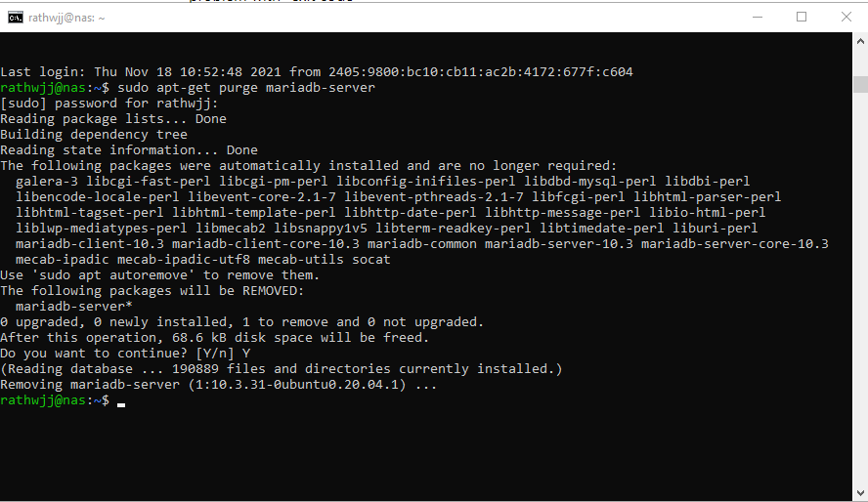Screen dimensions: 868x502
Task: Close the rathwjj@nas terminal window
Action: pos(846,17)
